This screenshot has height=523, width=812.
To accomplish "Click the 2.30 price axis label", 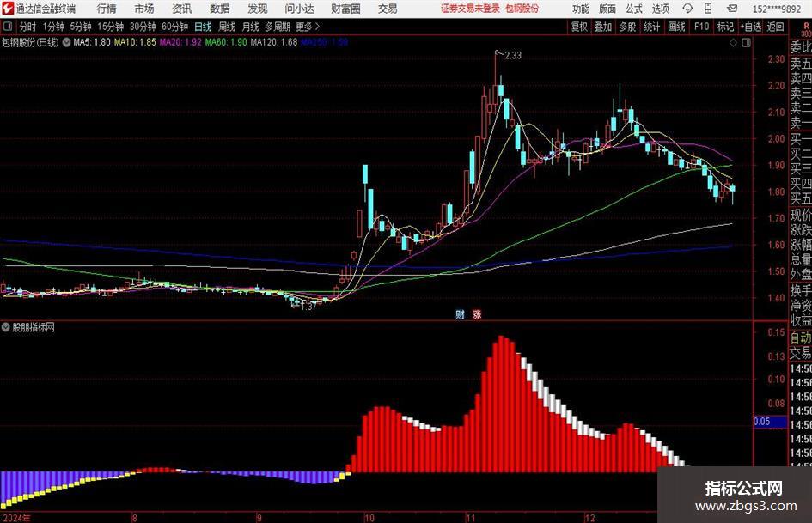I will pyautogui.click(x=776, y=59).
